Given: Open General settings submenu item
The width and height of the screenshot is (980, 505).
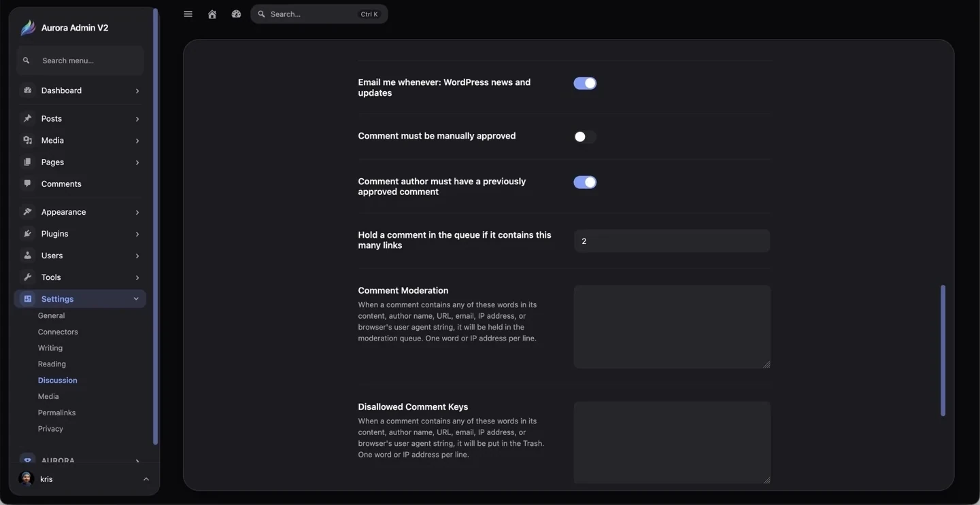Looking at the screenshot, I should 51,315.
